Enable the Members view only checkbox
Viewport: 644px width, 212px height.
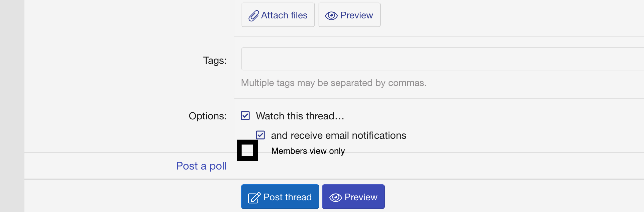(247, 150)
